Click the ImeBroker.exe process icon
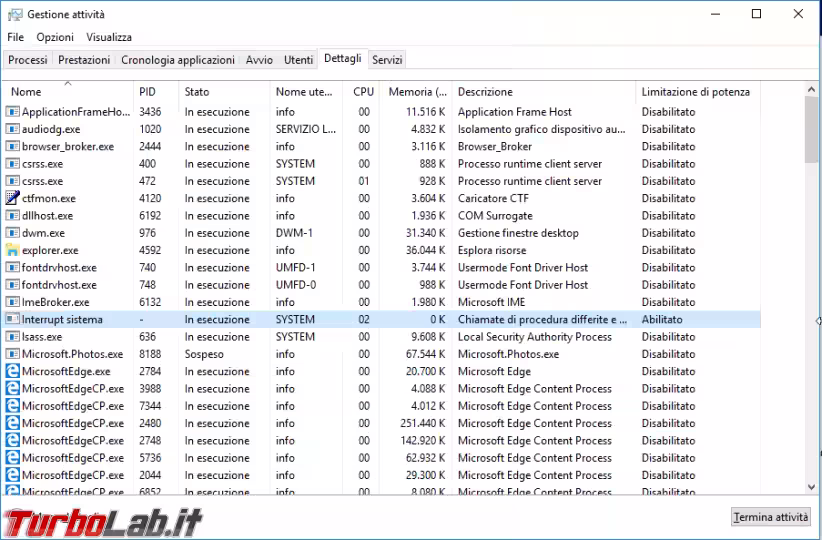The height and width of the screenshot is (540, 822). 13,302
